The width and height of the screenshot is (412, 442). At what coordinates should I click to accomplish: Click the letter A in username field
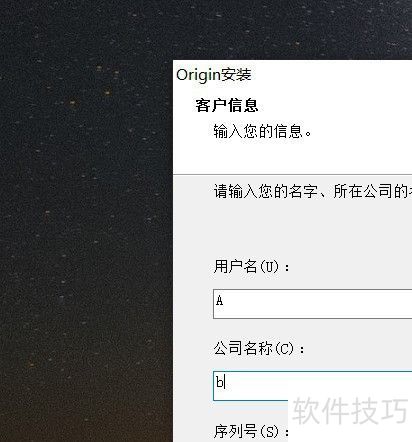pos(219,301)
